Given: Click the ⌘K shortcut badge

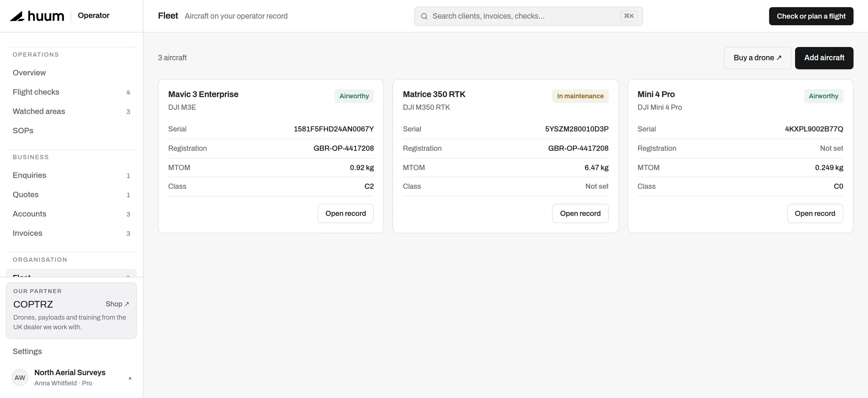Looking at the screenshot, I should tap(629, 16).
